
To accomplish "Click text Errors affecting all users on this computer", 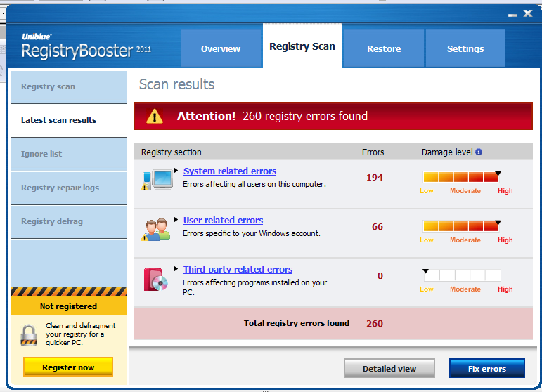I will 254,185.
